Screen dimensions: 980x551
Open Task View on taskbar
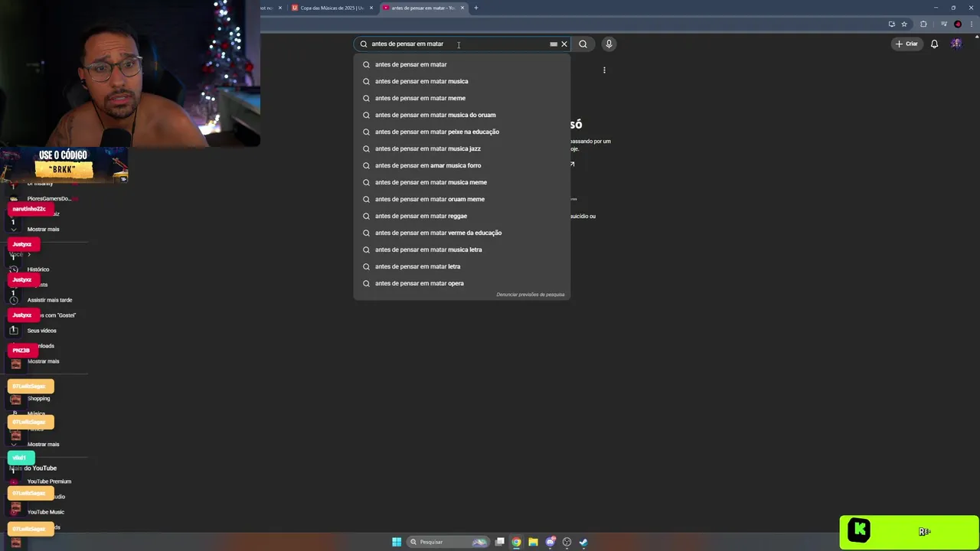[x=500, y=542]
